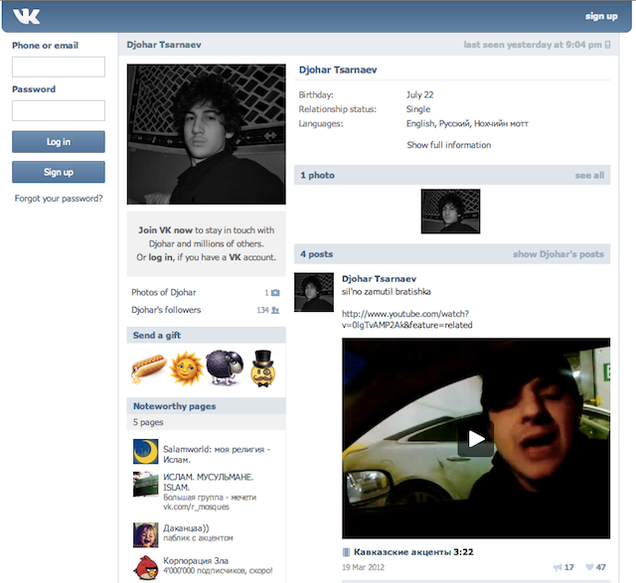
Task: Open the Noteworthy pages header
Action: tap(206, 406)
